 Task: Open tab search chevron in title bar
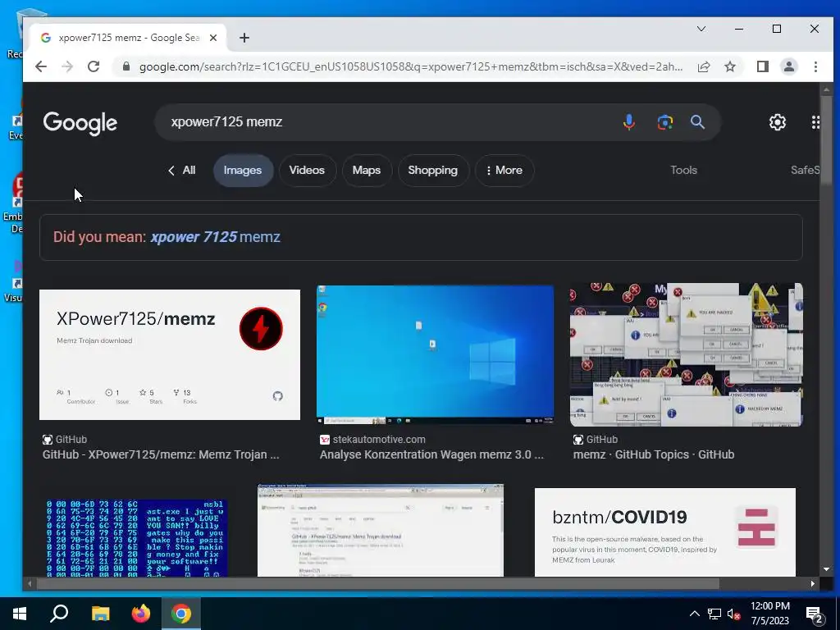(701, 29)
